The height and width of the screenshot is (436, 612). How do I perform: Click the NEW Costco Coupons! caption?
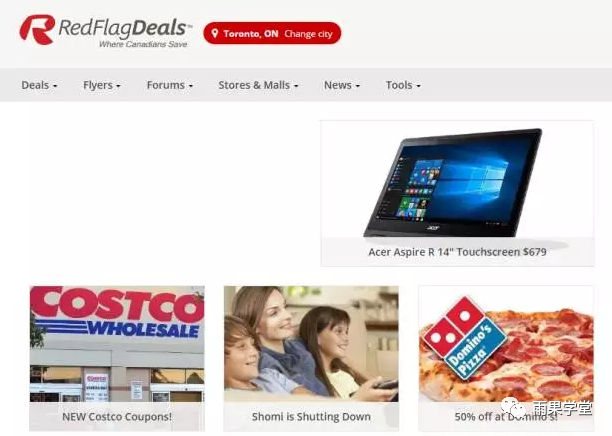tap(117, 416)
